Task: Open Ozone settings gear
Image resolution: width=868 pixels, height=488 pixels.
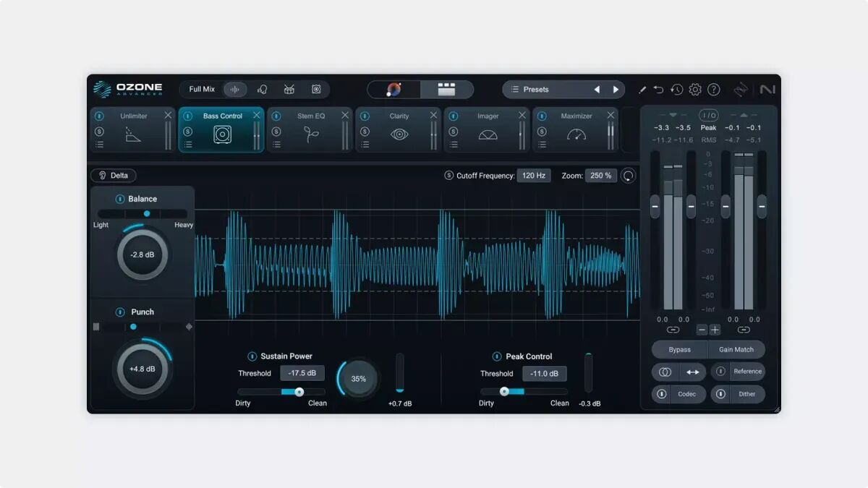Action: [x=695, y=90]
